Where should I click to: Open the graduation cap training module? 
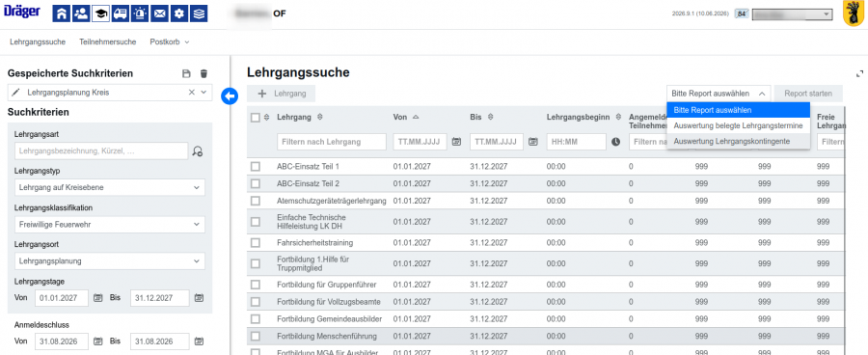tap(100, 14)
